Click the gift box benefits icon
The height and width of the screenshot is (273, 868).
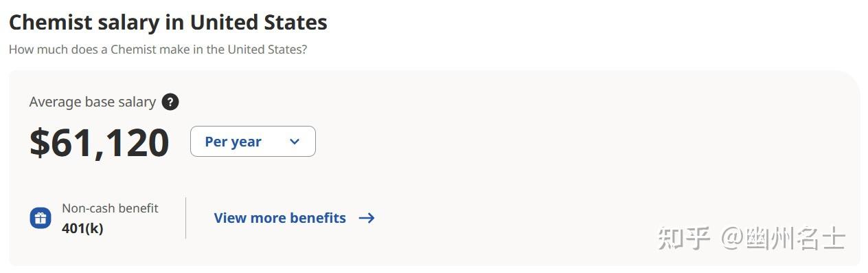(x=41, y=218)
